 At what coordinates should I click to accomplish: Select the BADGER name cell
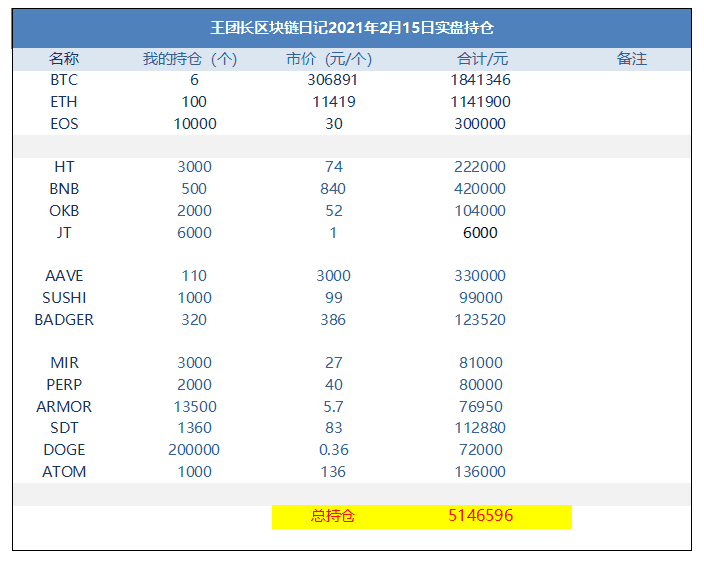64,320
